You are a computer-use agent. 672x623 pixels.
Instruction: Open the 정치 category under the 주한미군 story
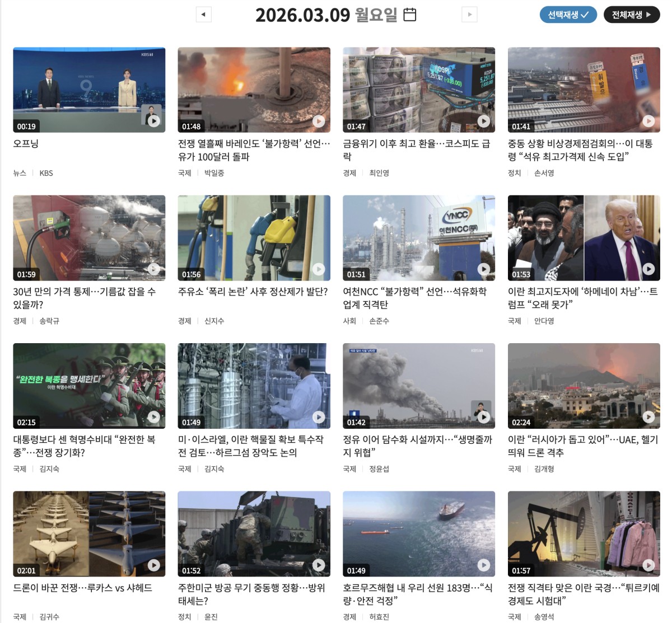point(184,617)
